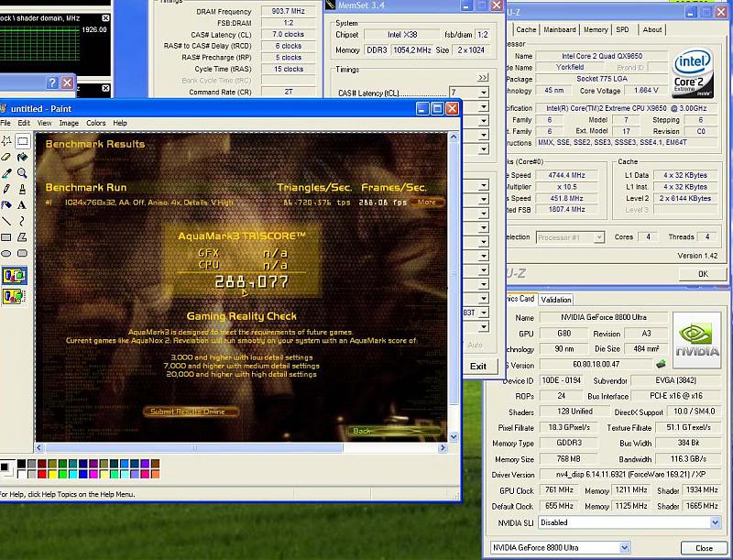Pick the bright green color swatch in Paint

pos(62,474)
